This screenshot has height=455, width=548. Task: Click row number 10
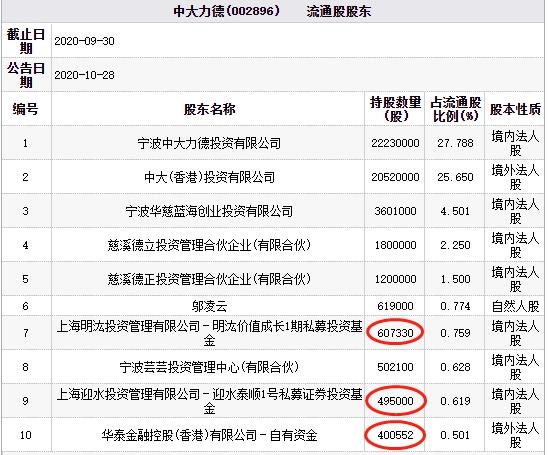tap(26, 435)
